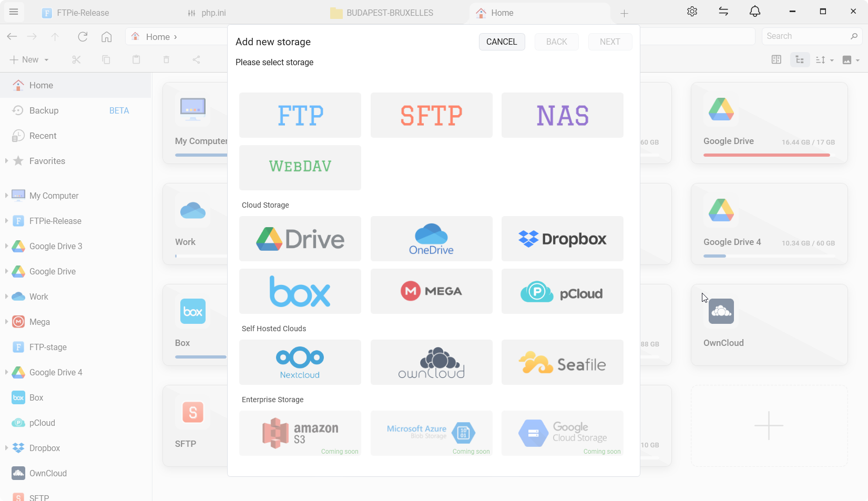
Task: Open the hamburger main menu
Action: [x=14, y=12]
